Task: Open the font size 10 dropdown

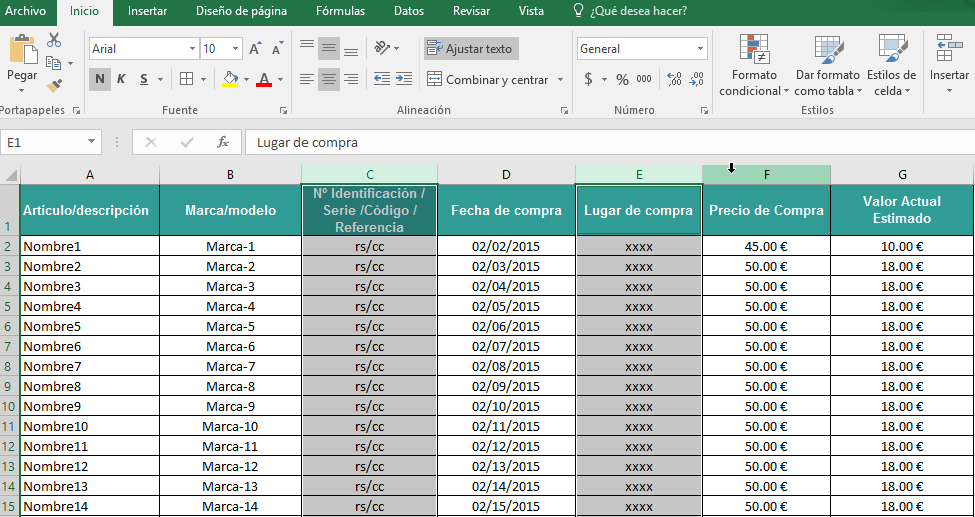Action: click(236, 49)
